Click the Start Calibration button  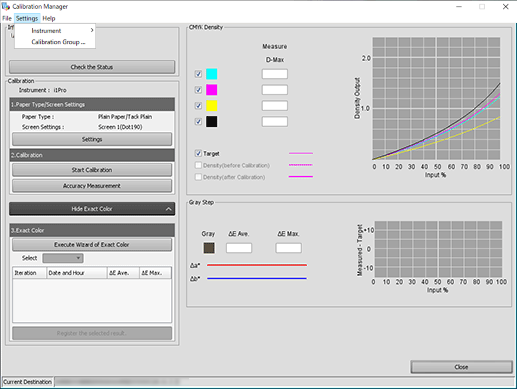tap(92, 170)
